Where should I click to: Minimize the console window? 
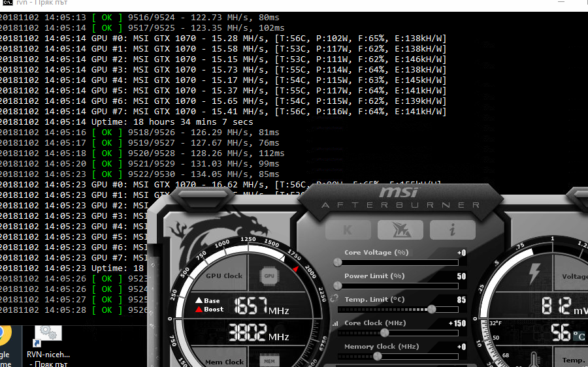click(x=561, y=2)
